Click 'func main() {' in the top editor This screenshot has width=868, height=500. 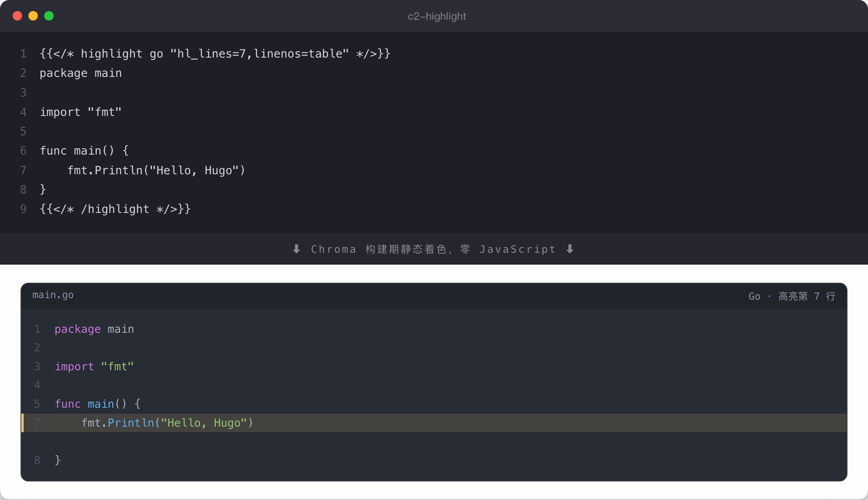point(84,151)
